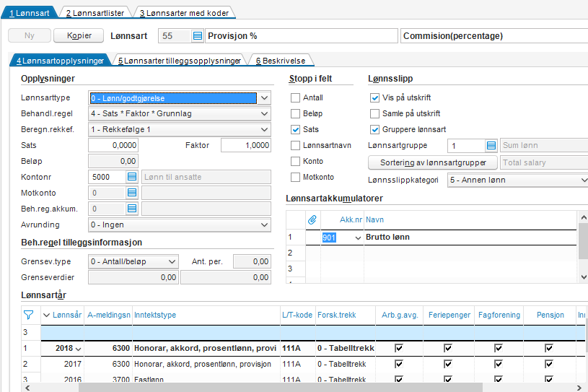The width and height of the screenshot is (588, 392).
Task: Open the Lønnsår 2018 row dropdown
Action: [79, 349]
